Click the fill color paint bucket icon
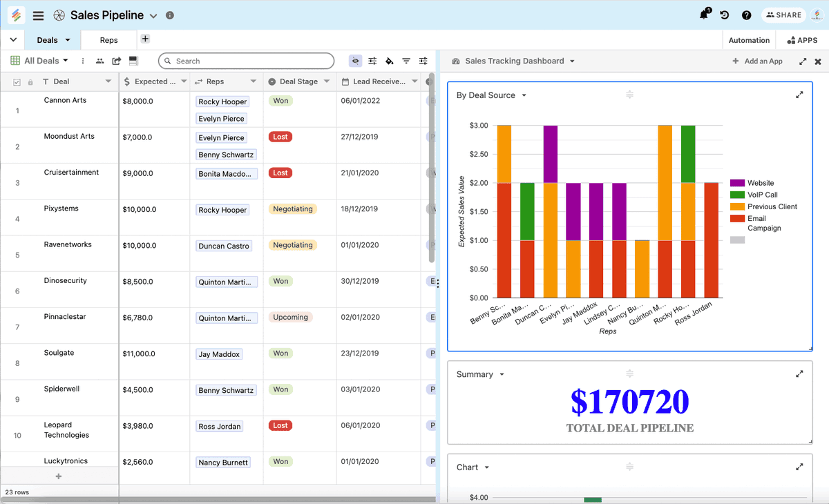The height and width of the screenshot is (504, 829). pyautogui.click(x=390, y=61)
